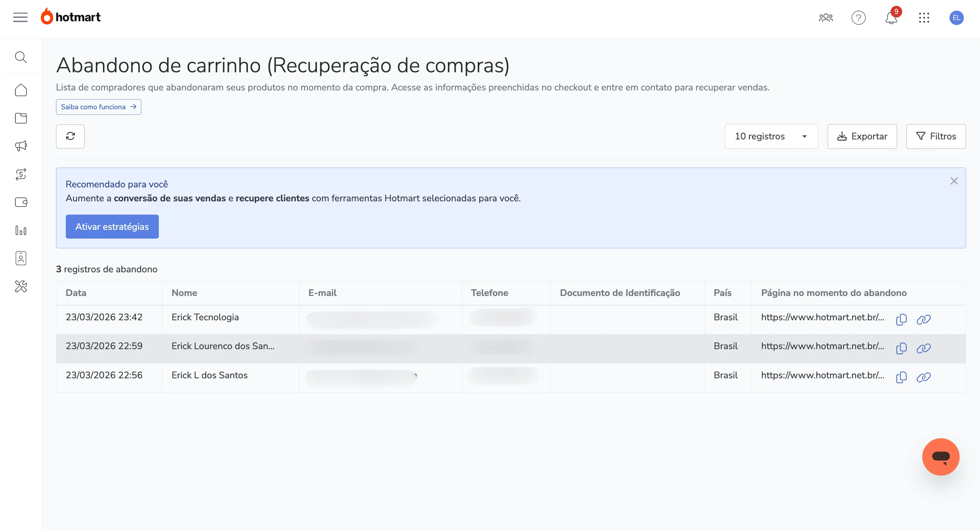Click the Hotmart logo
The image size is (980, 531).
coord(70,16)
